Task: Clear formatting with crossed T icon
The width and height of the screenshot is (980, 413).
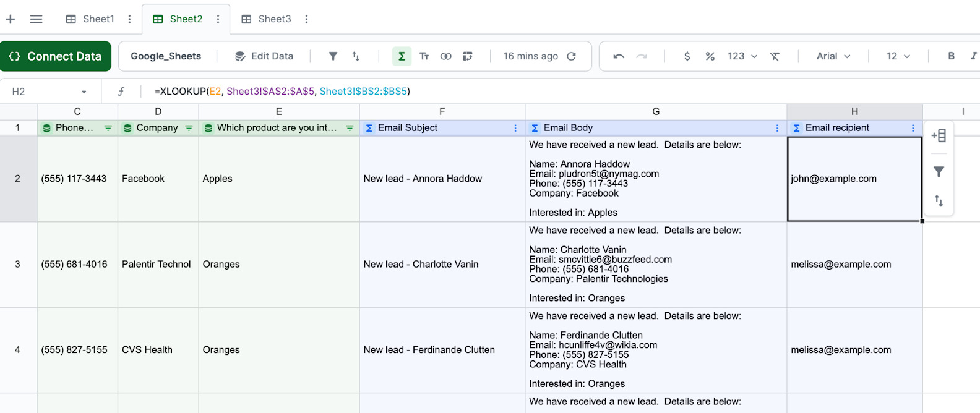Action: (x=775, y=56)
